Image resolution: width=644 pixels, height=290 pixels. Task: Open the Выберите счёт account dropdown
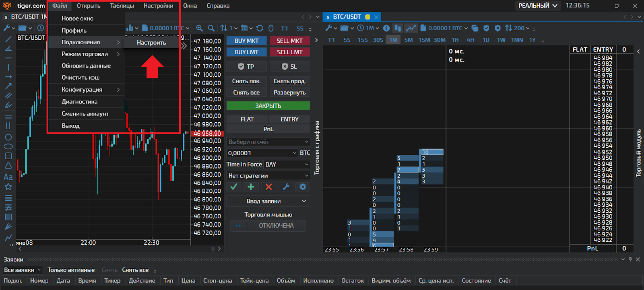(268, 142)
